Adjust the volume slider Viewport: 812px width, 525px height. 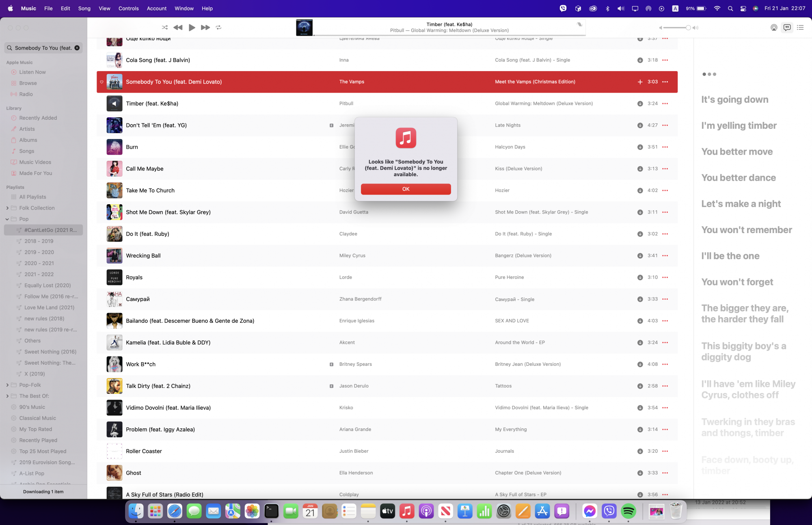(678, 28)
